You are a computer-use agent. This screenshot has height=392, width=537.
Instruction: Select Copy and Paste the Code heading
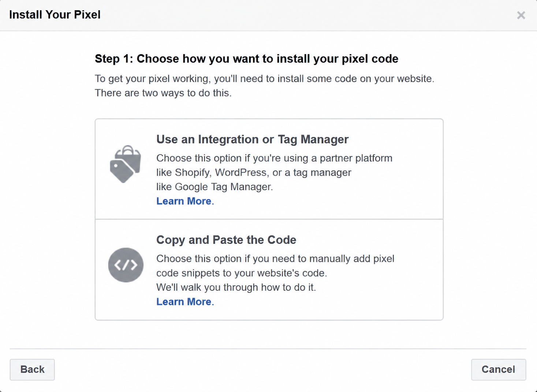point(226,240)
